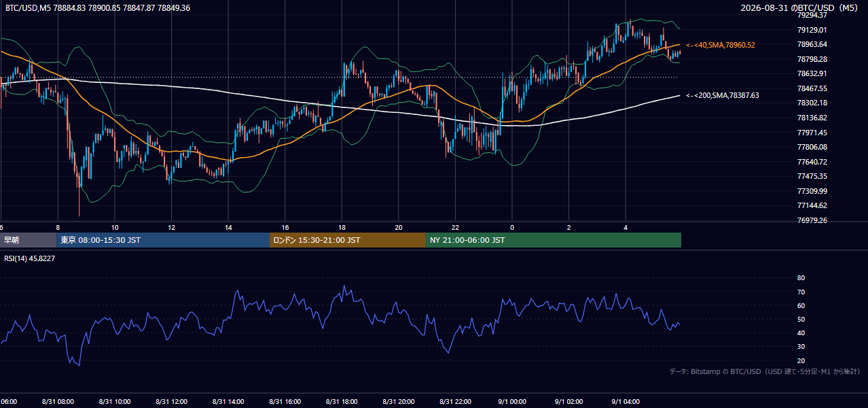Select the 9/1 04:00 time label

click(x=626, y=402)
